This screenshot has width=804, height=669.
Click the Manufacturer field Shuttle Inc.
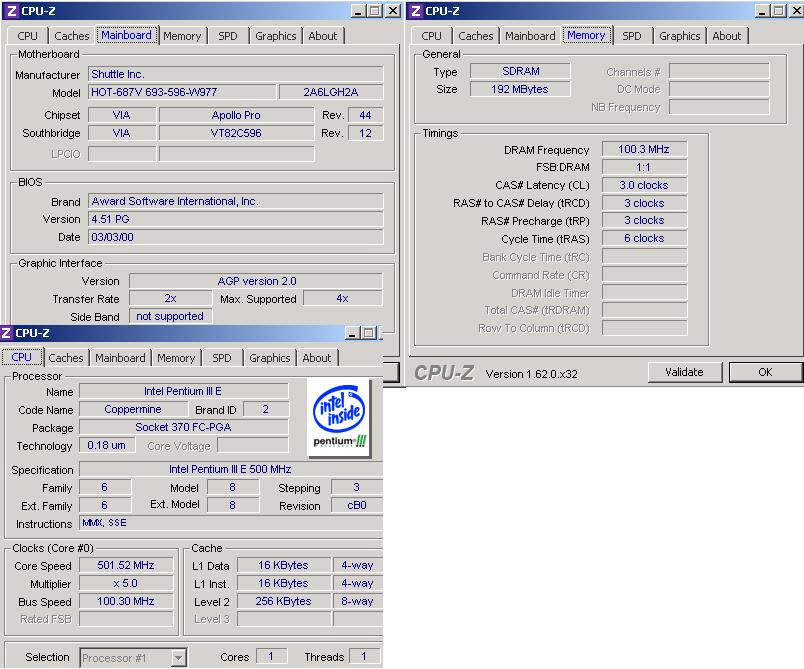[235, 74]
